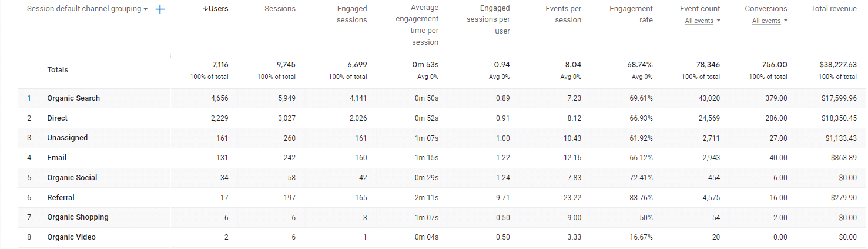Select the Organic Social row
This screenshot has height=249, width=868.
[72, 178]
